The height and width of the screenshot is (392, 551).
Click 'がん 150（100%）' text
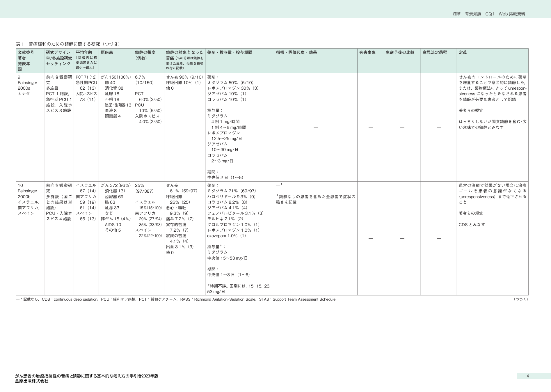point(116,77)
